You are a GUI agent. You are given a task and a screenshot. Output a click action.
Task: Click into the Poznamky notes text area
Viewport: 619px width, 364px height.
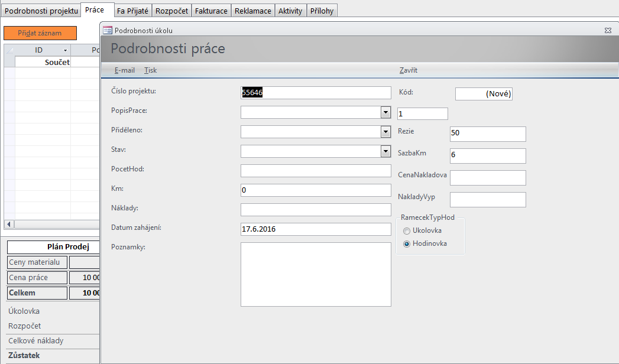tap(316, 274)
